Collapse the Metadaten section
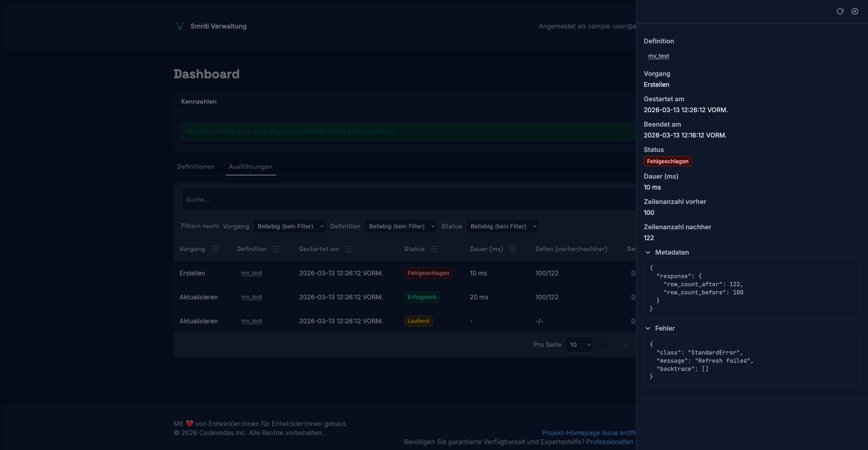 [x=648, y=252]
